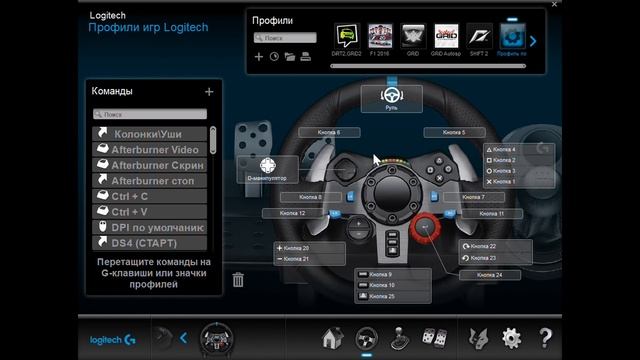Image resolution: width=640 pixels, height=360 pixels.
Task: Select Кнопка 1 cross assignment
Action: coord(519,181)
